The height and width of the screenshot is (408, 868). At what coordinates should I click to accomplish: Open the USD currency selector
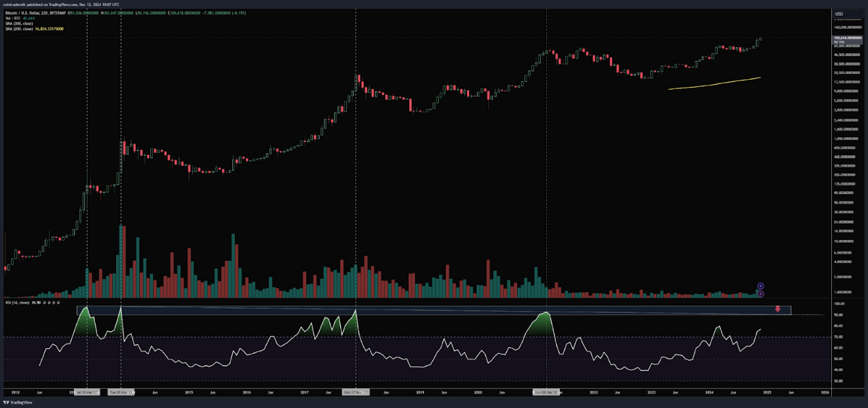pyautogui.click(x=839, y=14)
